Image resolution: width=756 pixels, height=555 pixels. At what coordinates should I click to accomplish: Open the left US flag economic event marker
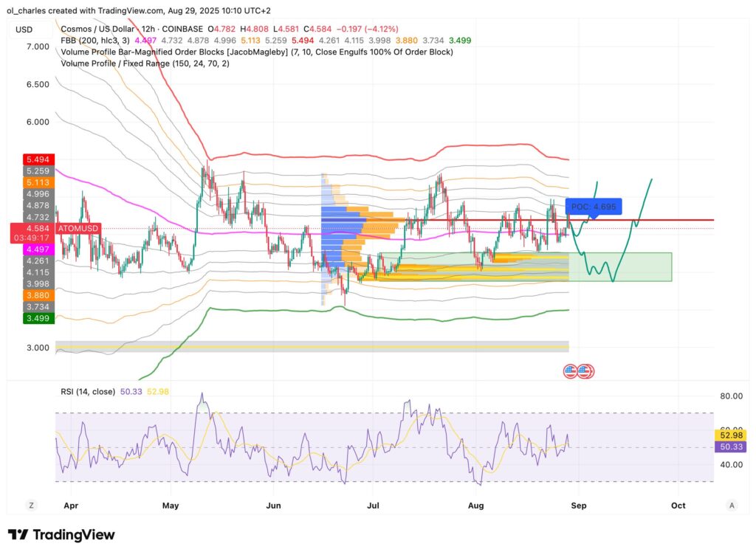tap(571, 370)
